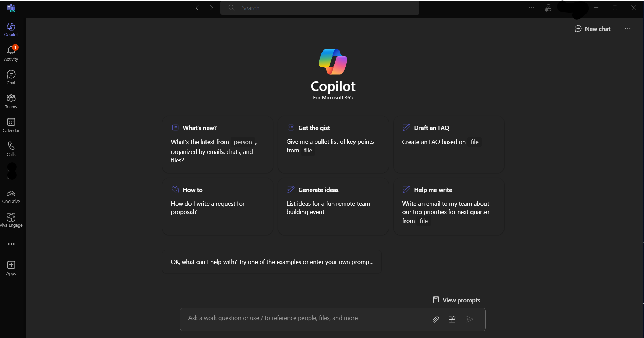Open the plugins grid icon in prompt box
The width and height of the screenshot is (644, 338).
[452, 319]
